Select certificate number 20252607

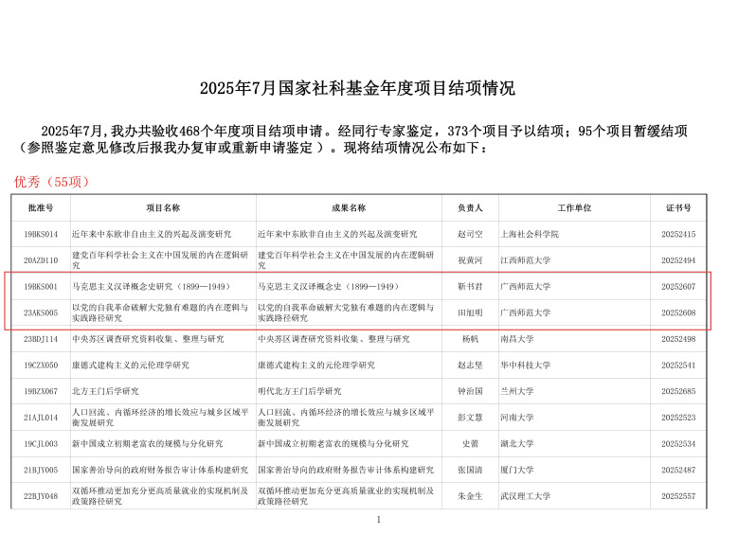[678, 286]
